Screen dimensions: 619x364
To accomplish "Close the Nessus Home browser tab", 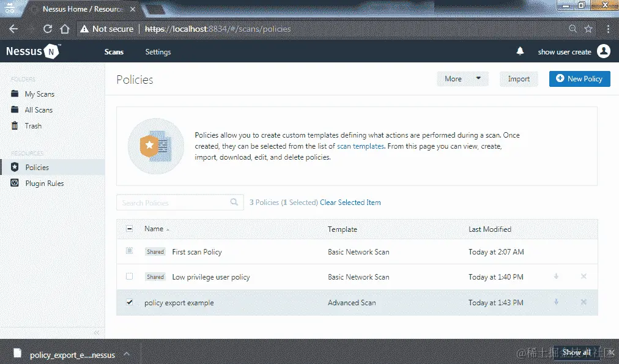I will tap(133, 9).
